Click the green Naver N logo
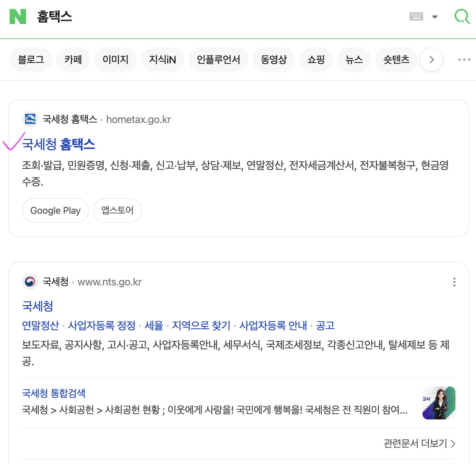The height and width of the screenshot is (464, 476). [x=18, y=16]
